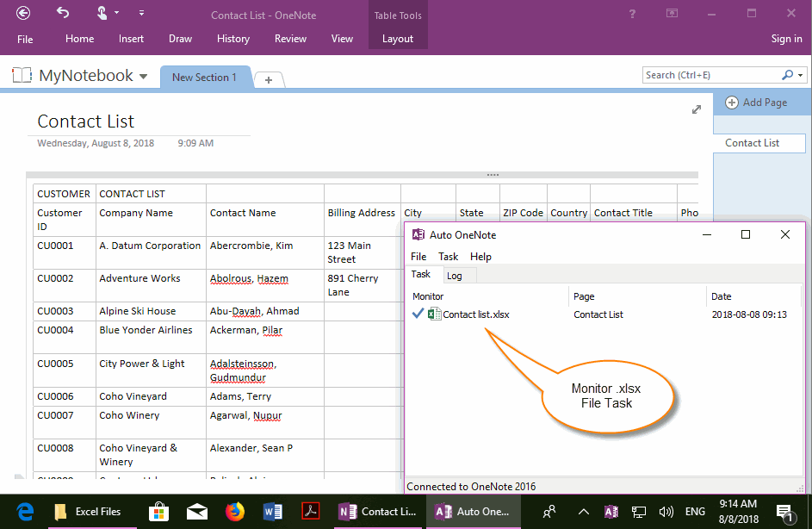The height and width of the screenshot is (529, 812).
Task: Click the Touch/Mouse mode hand icon
Action: (102, 12)
